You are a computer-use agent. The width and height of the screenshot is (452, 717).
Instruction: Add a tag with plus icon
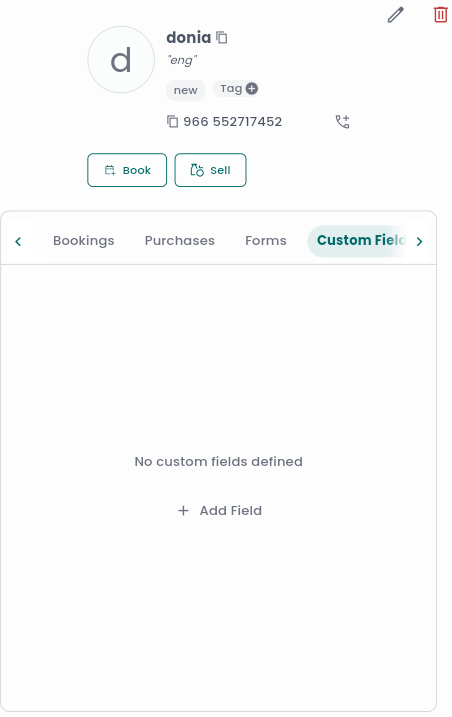(252, 88)
